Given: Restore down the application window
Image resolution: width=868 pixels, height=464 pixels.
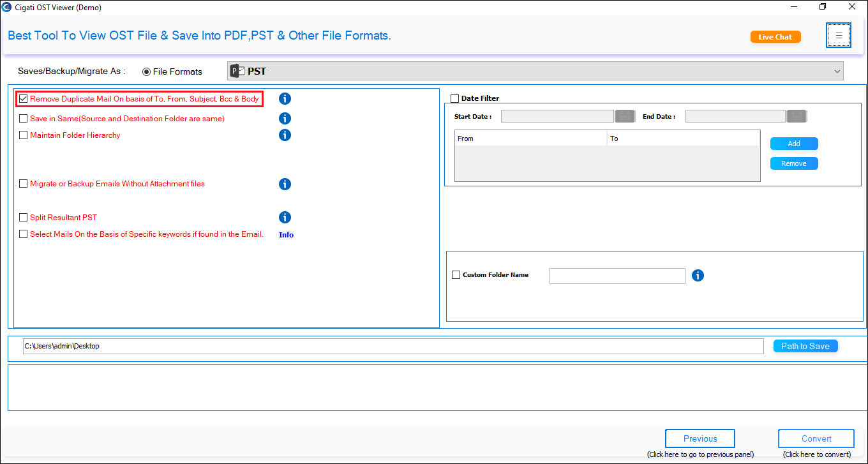Looking at the screenshot, I should click(x=823, y=7).
